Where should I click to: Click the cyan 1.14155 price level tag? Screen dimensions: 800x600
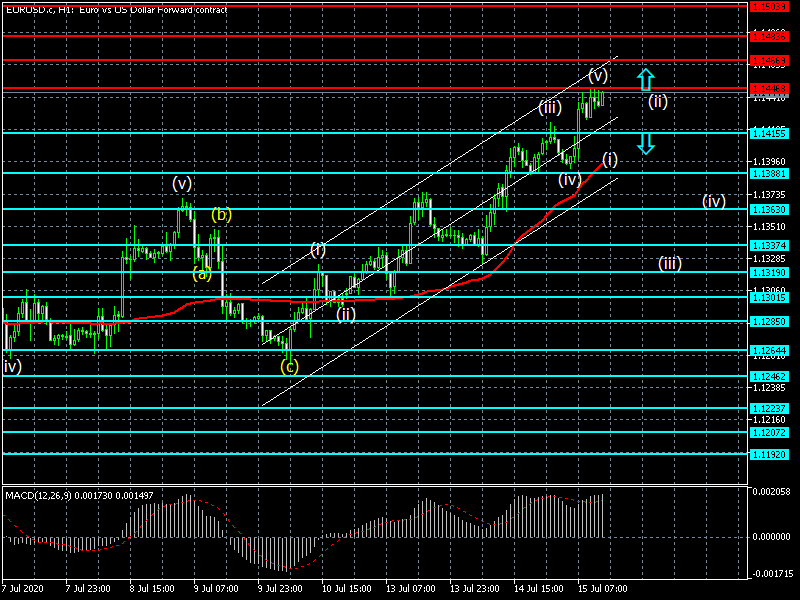click(769, 134)
